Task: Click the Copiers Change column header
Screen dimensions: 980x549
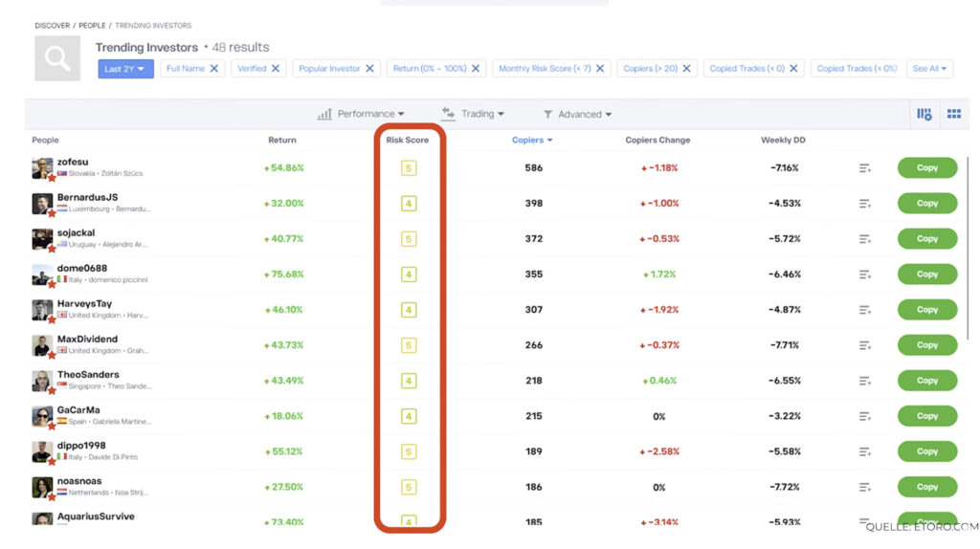Action: click(657, 140)
